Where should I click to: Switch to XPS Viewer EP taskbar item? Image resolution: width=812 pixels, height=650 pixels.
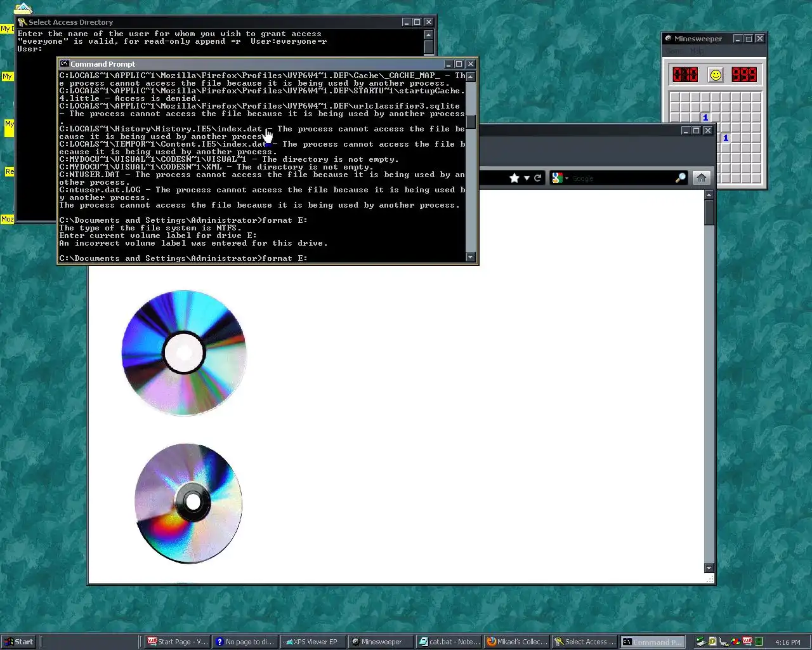(x=313, y=642)
